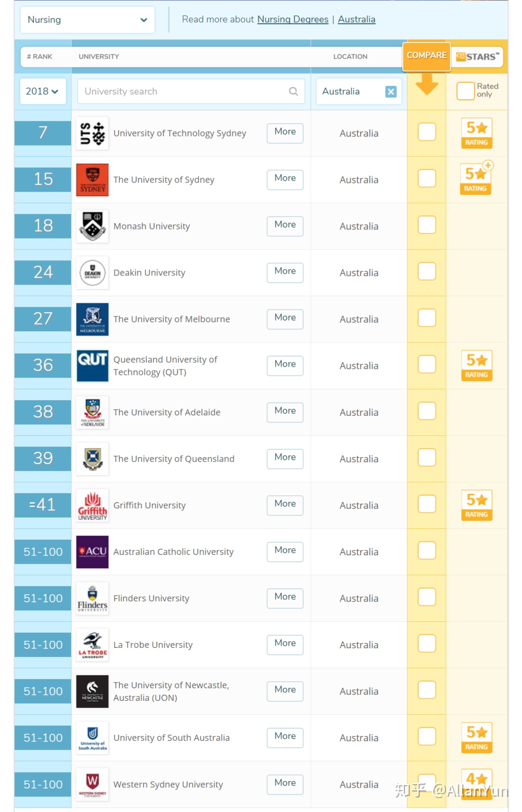Select the COMPARE tab

[x=426, y=56]
